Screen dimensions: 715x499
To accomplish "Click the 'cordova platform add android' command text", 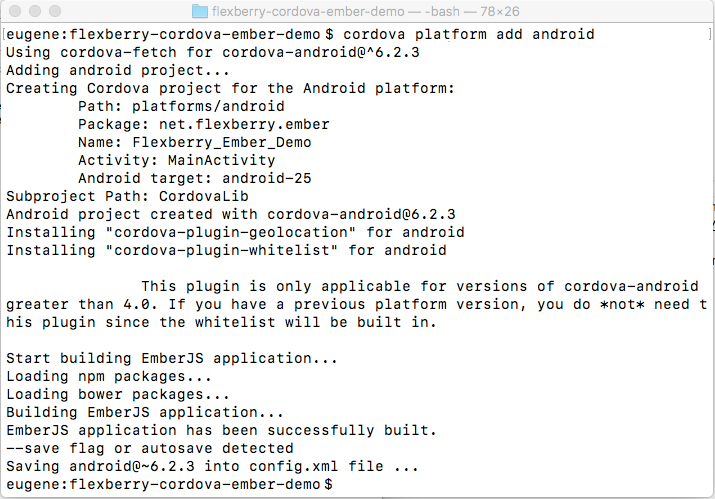I will click(469, 34).
